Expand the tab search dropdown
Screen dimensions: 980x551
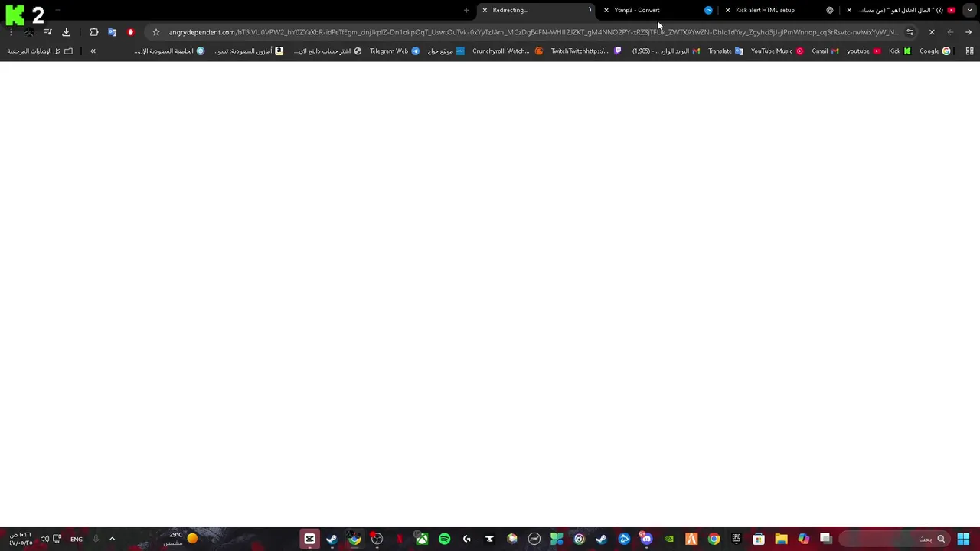tap(969, 10)
